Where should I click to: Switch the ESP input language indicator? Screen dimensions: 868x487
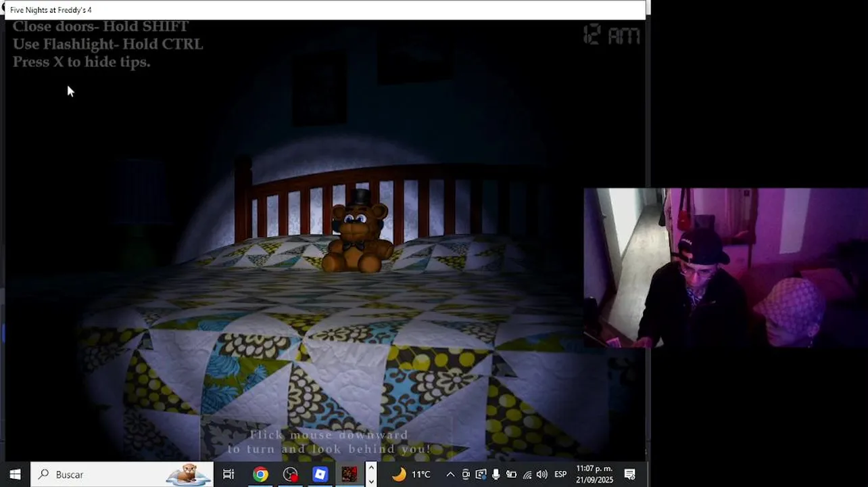click(560, 474)
